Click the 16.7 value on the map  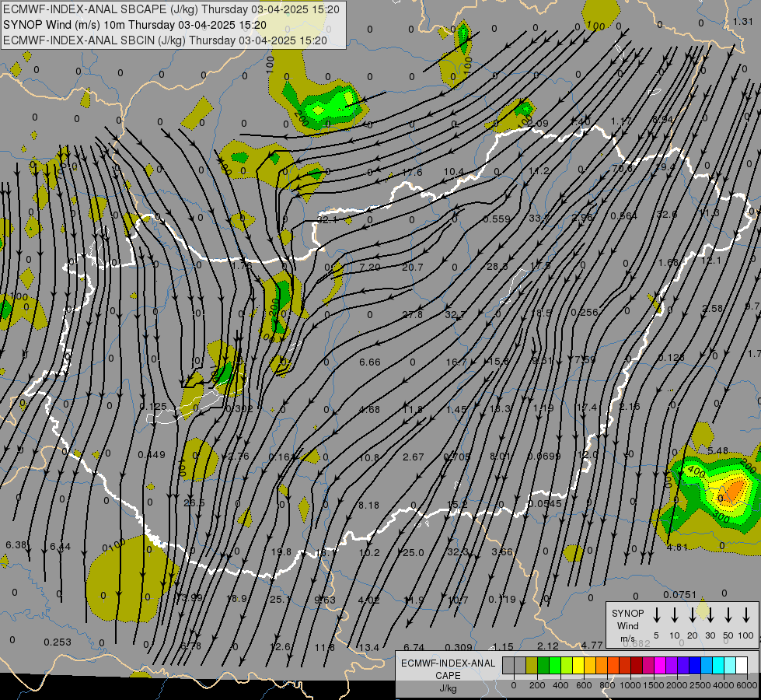(x=456, y=362)
